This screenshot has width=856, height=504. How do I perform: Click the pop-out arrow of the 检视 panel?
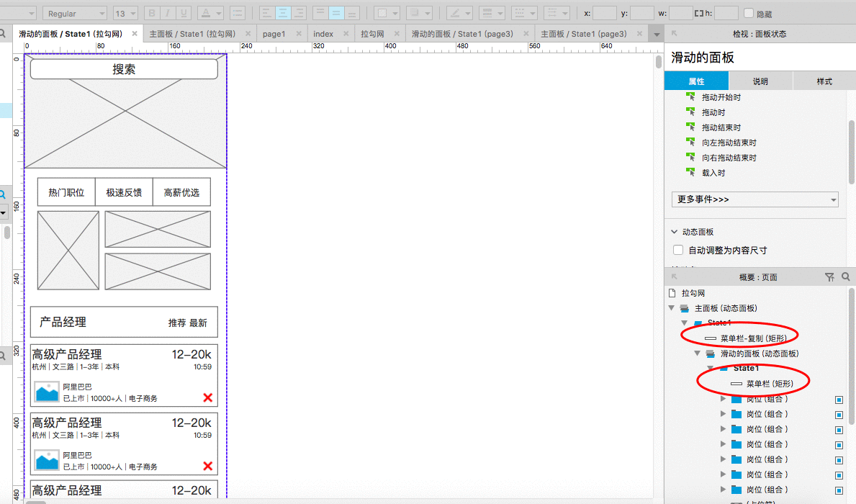pyautogui.click(x=674, y=33)
